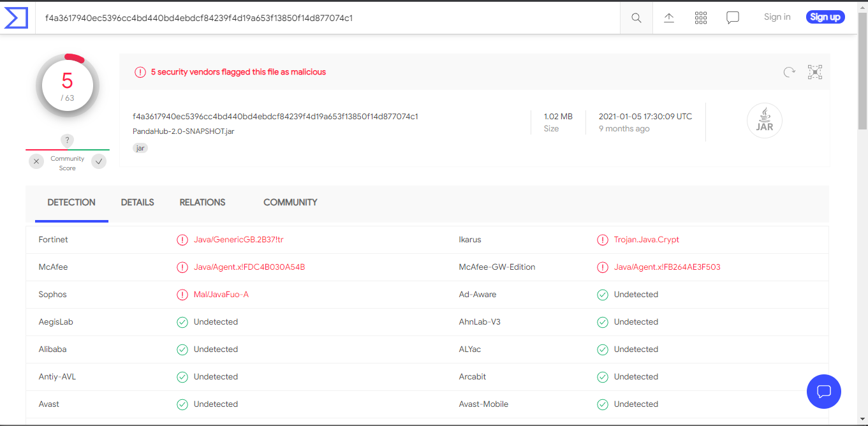This screenshot has height=426, width=868.
Task: Click Antiy-AVL undetected check icon
Action: [x=182, y=377]
